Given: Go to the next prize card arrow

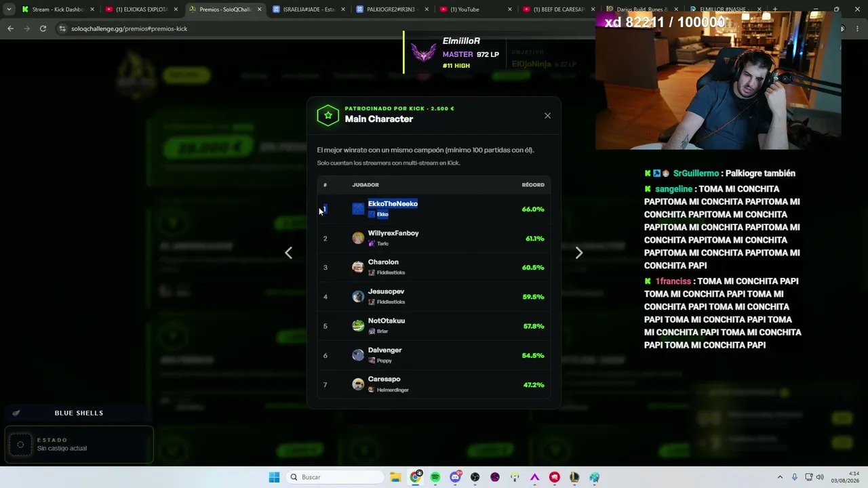Looking at the screenshot, I should click(x=578, y=253).
